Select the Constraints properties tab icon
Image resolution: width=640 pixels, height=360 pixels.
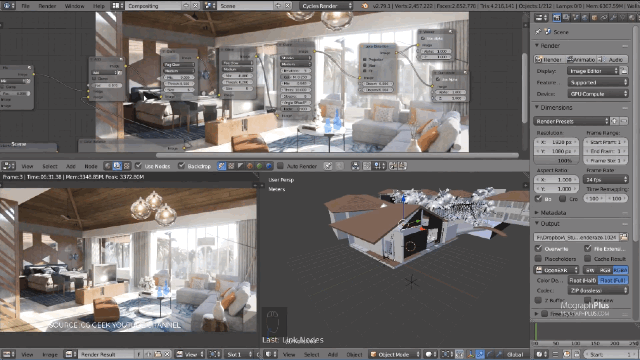coord(604,18)
